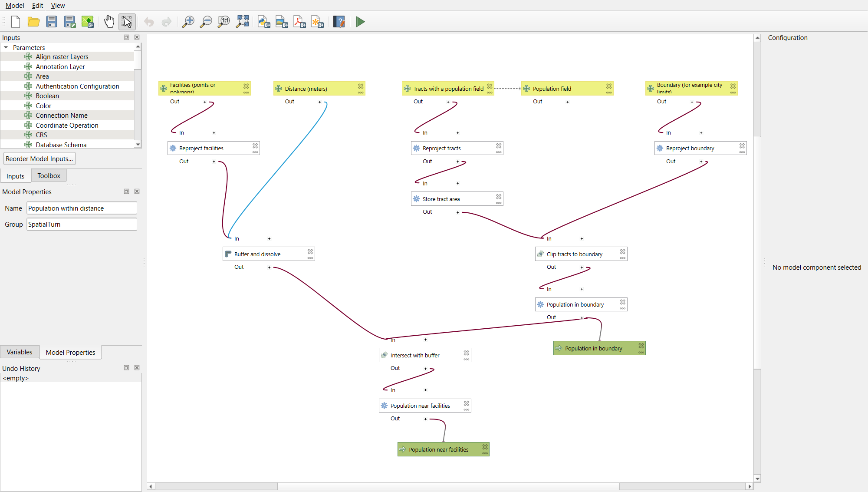Delete the Population near facilities output box

(x=485, y=446)
